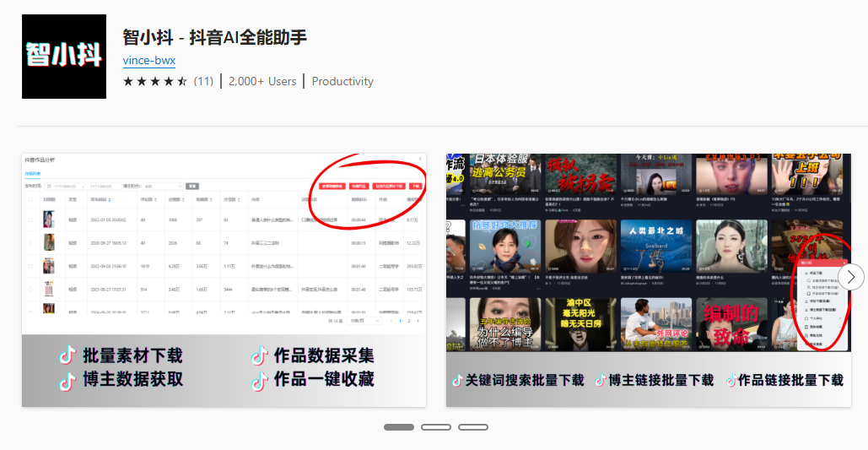
Task: Click the TikTok icon beside 批量素材下载
Action: pos(67,355)
